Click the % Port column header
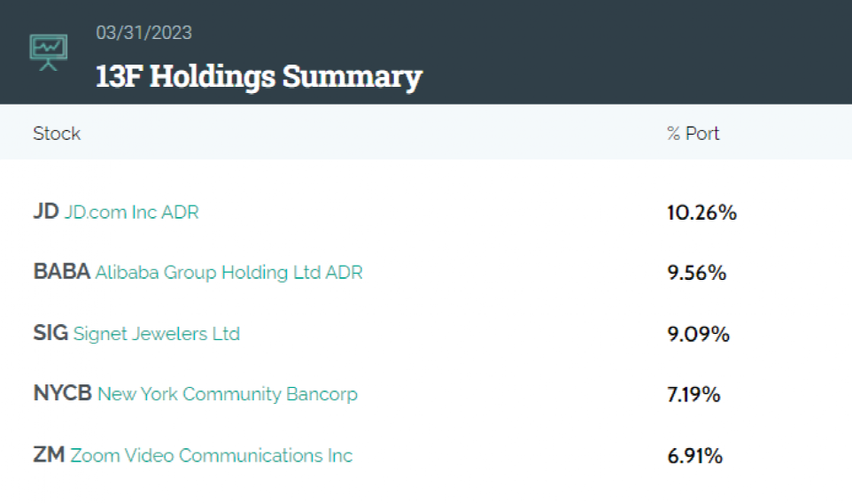Image resolution: width=852 pixels, height=504 pixels. [x=693, y=133]
